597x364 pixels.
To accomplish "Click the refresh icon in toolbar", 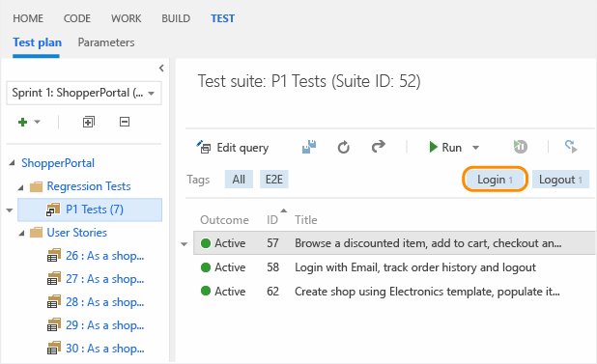I will coord(344,147).
